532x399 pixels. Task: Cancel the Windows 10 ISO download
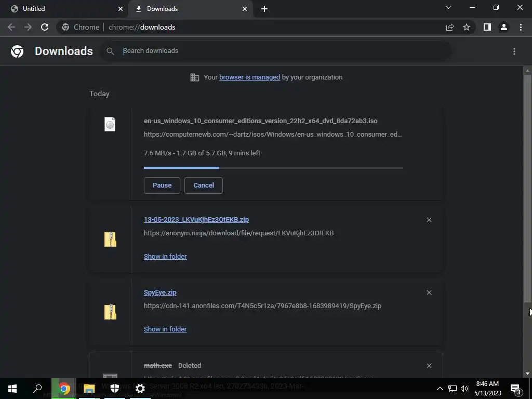coord(204,185)
